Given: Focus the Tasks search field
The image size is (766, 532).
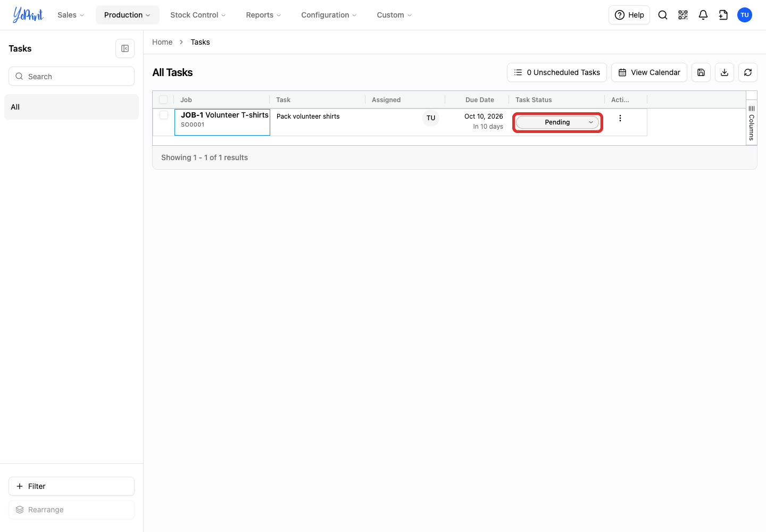Looking at the screenshot, I should [x=71, y=76].
